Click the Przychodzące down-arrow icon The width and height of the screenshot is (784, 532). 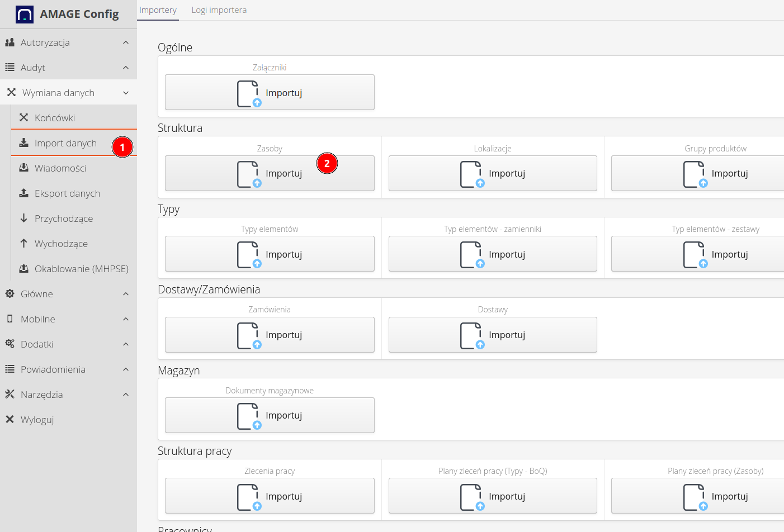[23, 218]
